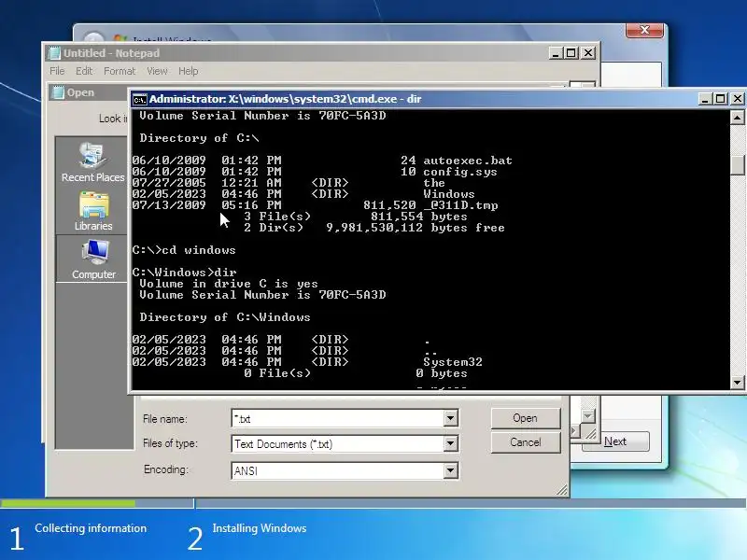
Task: Click command prompt scrollbar down arrow
Action: click(x=737, y=382)
